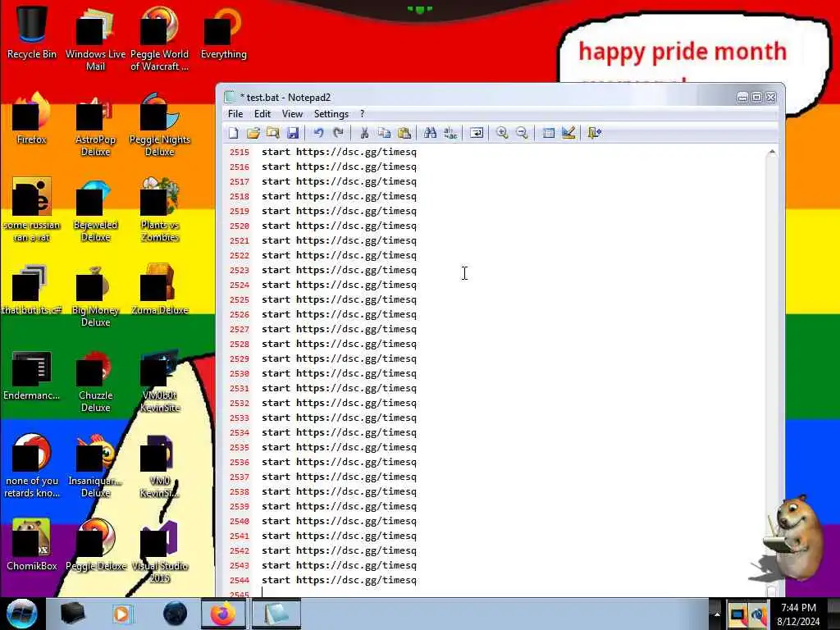Select the Windows Live Mail desktop icon

click(x=95, y=39)
